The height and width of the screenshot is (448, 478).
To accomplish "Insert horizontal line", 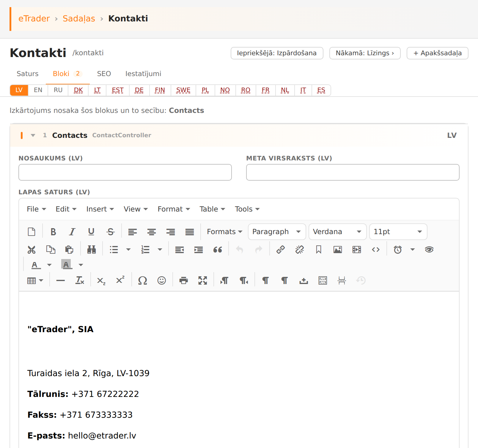I will [61, 280].
